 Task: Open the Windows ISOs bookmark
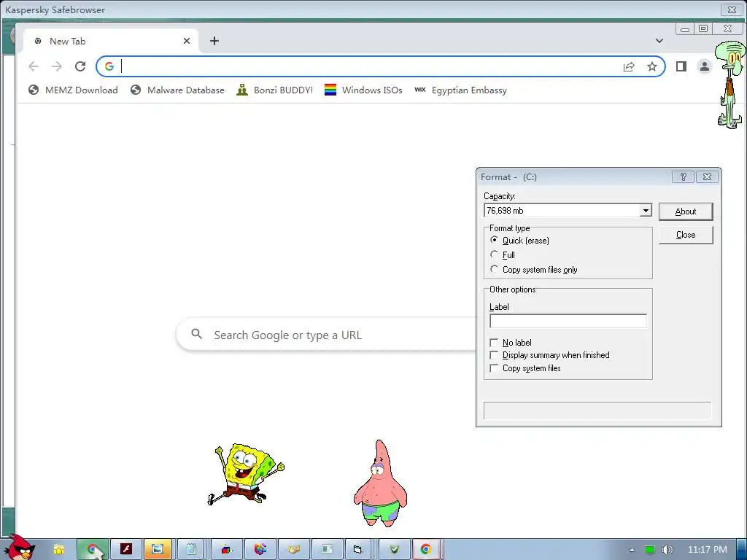363,90
